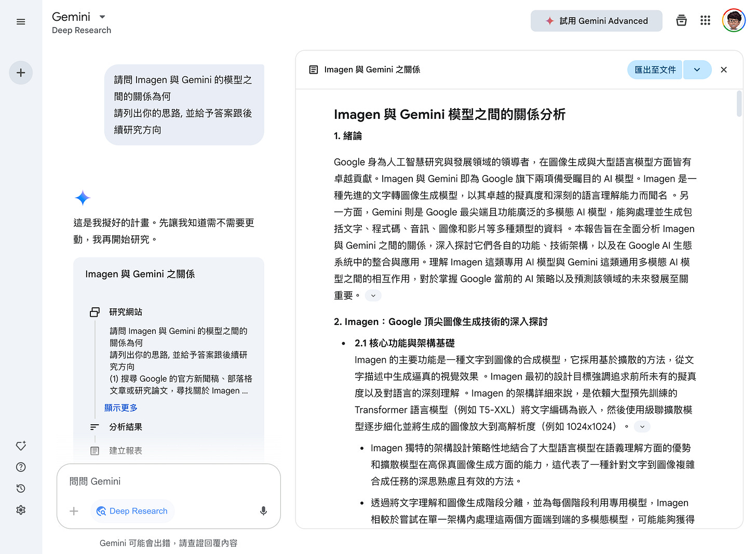Click the 分析結果 step icon
Image resolution: width=756 pixels, height=554 pixels.
(x=95, y=427)
